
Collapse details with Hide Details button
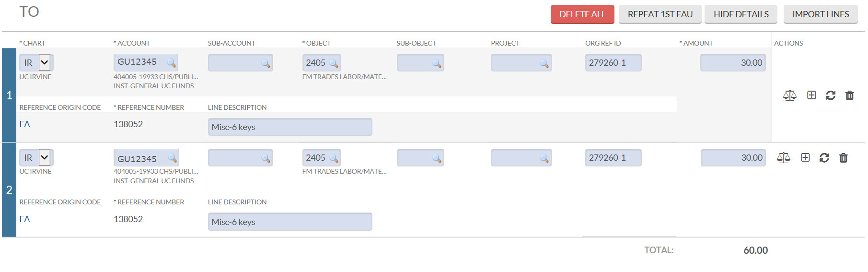pos(741,14)
